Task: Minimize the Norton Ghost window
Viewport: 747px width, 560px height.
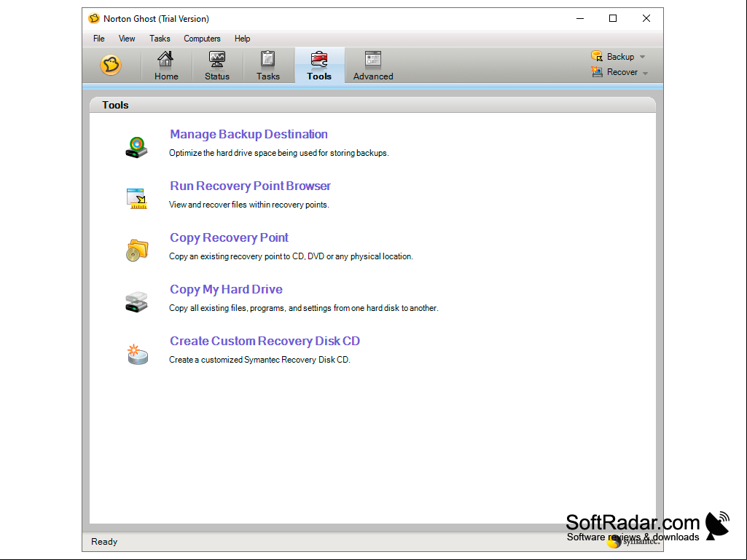Action: [x=580, y=19]
